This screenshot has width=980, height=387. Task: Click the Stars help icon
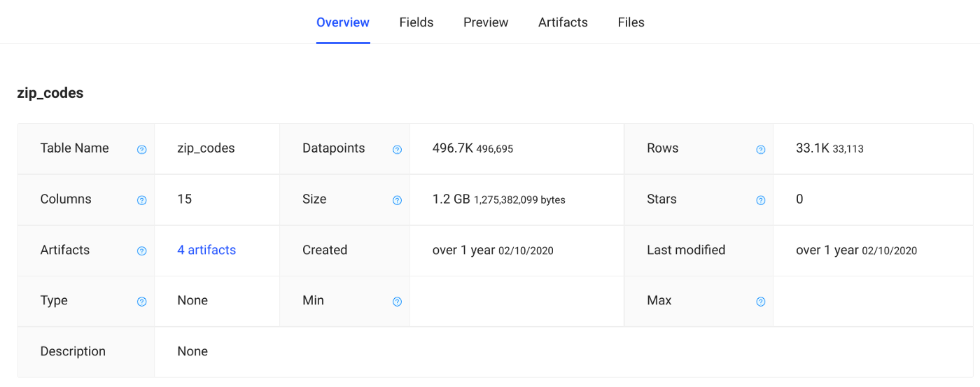761,201
